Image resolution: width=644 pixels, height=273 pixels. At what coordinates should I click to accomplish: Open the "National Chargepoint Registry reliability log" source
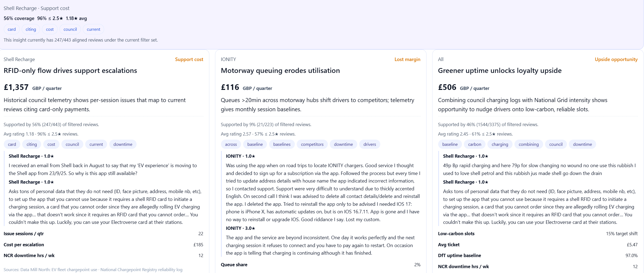click(141, 270)
